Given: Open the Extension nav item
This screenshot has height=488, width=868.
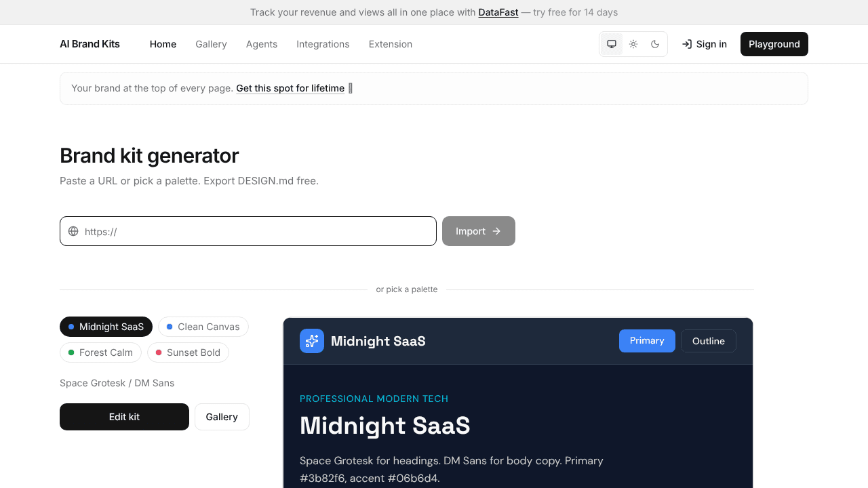Looking at the screenshot, I should pos(391,44).
